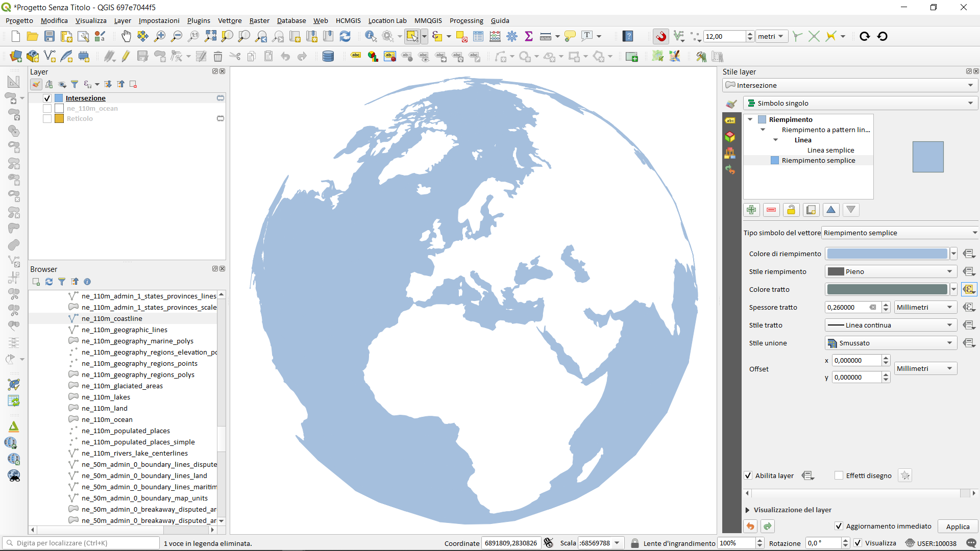Viewport: 980px width, 551px height.
Task: Open the Field Calculator abacus icon
Action: coord(495,36)
